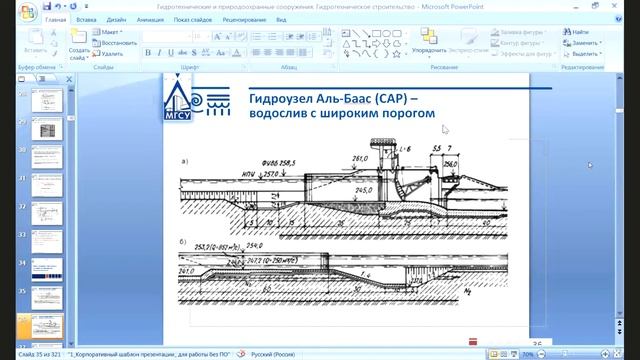The image size is (640, 360).
Task: Click the Copy icon in clipboard group
Action: coord(54,43)
